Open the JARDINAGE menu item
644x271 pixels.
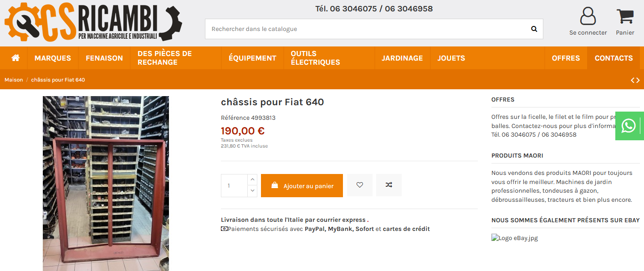pyautogui.click(x=402, y=58)
